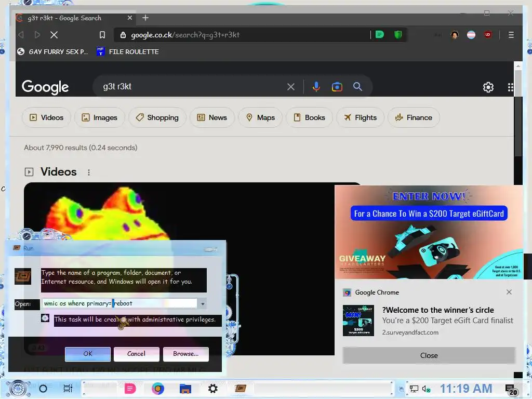
Task: Click the giveaway notification banner image
Action: 429,232
